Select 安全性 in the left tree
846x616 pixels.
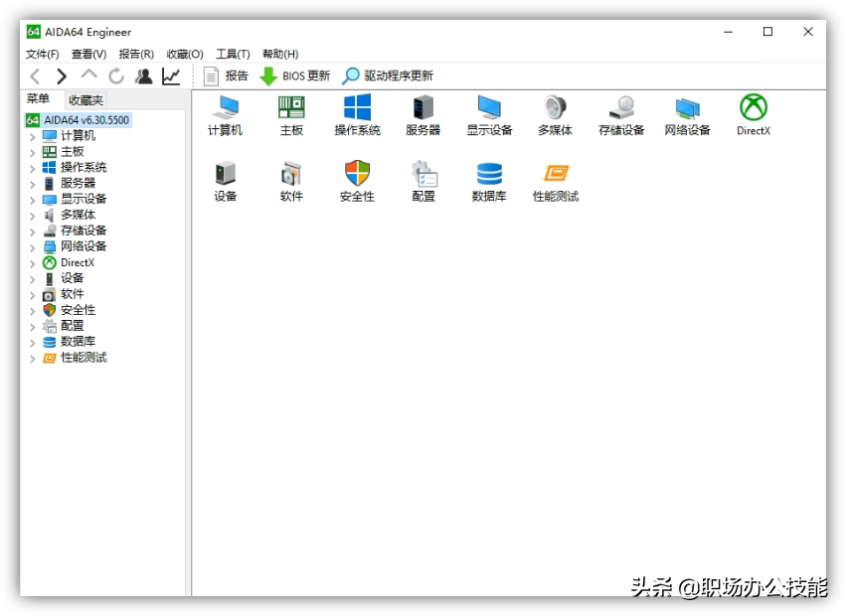pos(78,310)
